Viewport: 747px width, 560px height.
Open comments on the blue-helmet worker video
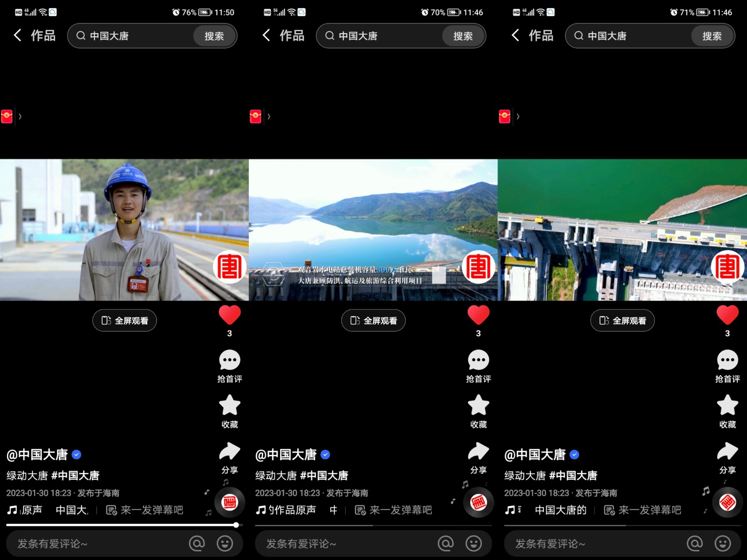(x=229, y=361)
